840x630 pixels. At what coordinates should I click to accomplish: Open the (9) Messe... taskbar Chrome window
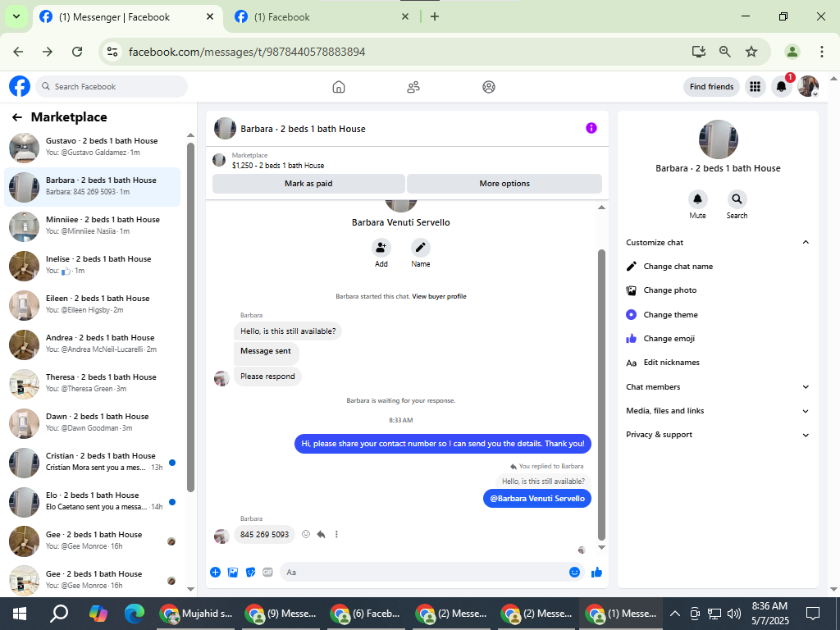[x=281, y=614]
